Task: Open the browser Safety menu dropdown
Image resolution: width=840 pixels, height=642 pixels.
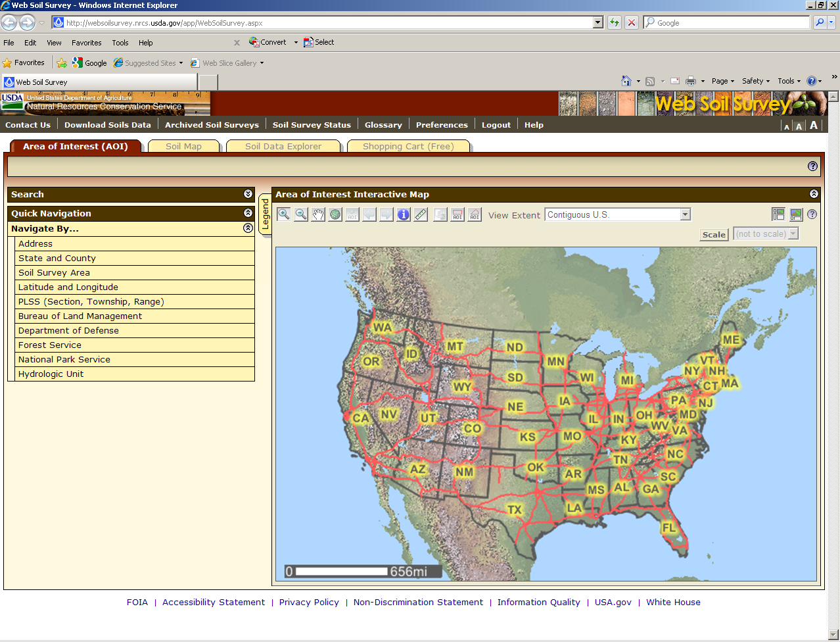Action: 755,81
